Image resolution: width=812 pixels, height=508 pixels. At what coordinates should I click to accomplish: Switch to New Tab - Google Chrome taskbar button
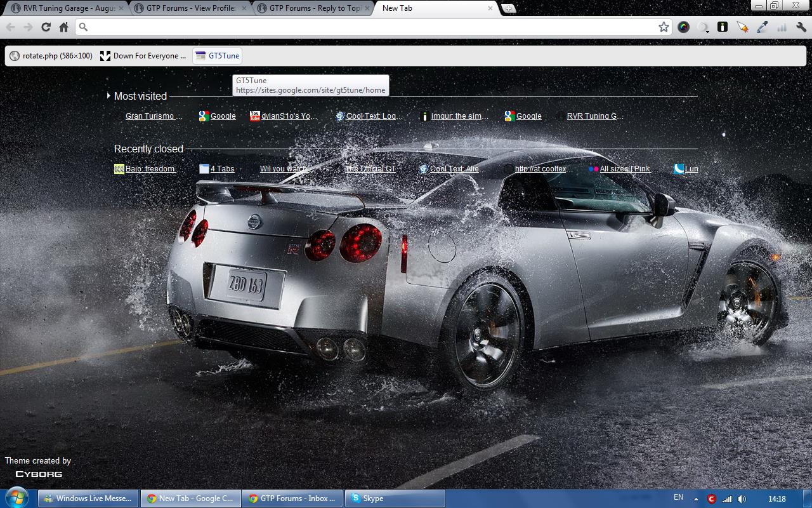click(190, 498)
